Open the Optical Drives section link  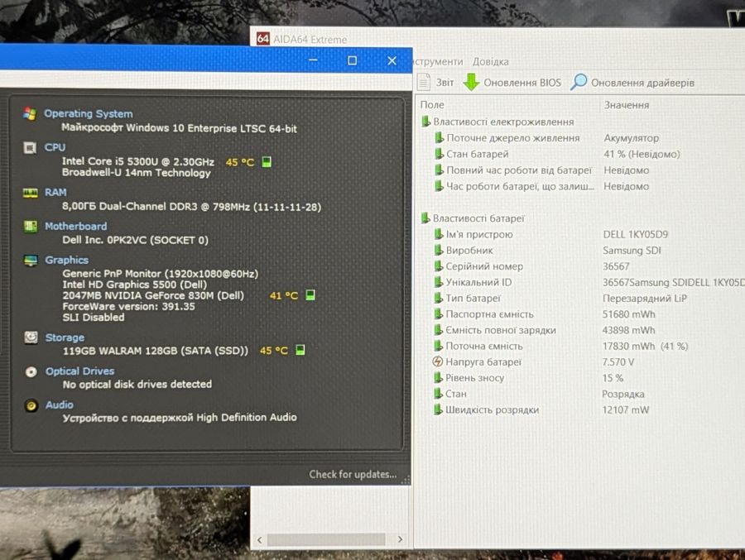tap(79, 371)
